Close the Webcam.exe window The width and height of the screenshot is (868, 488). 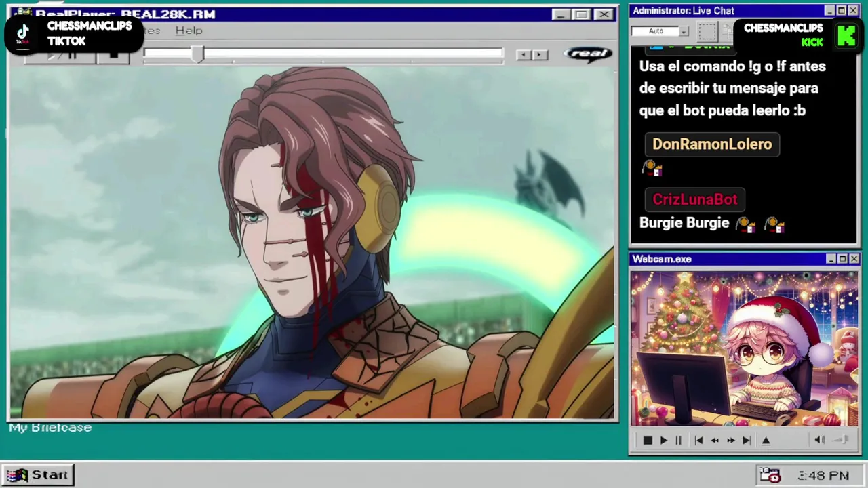[x=854, y=259]
